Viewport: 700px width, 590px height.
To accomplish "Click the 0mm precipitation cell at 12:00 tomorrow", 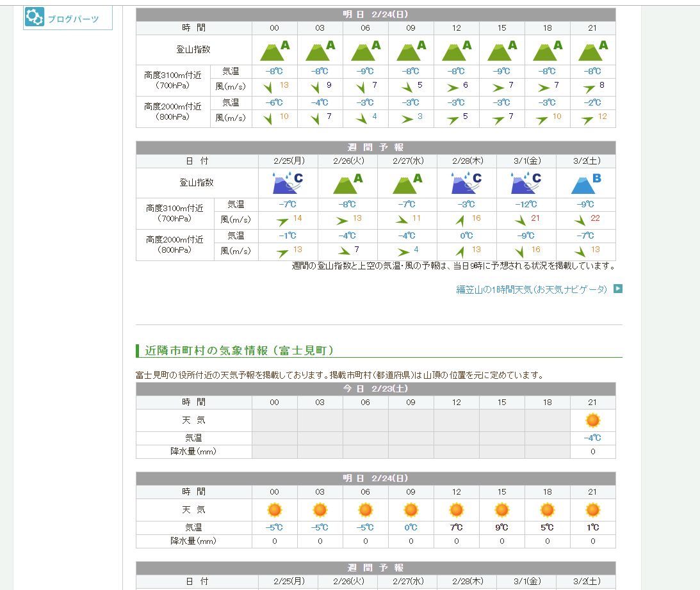I will point(456,541).
